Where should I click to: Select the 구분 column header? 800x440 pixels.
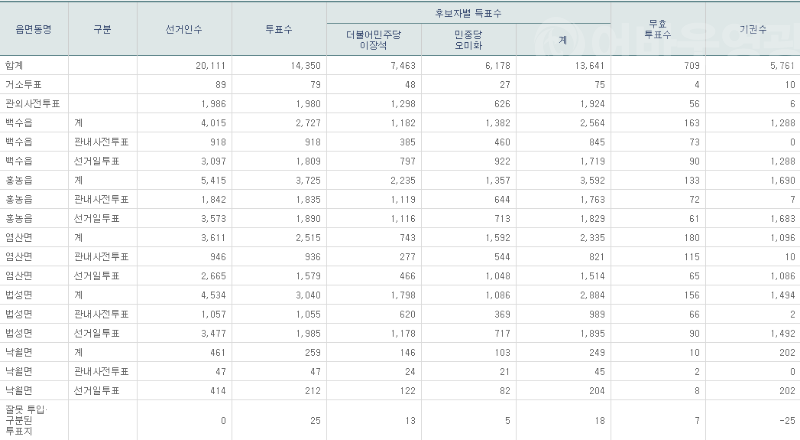point(102,30)
